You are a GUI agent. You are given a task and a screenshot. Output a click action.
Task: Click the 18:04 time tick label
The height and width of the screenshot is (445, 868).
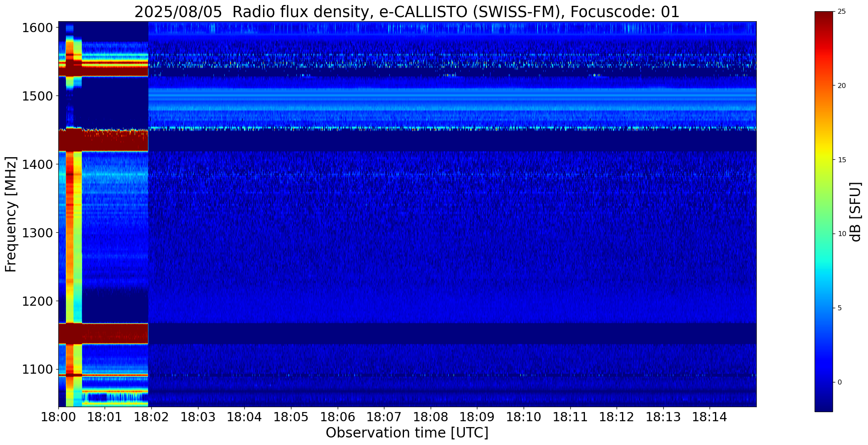tap(245, 417)
